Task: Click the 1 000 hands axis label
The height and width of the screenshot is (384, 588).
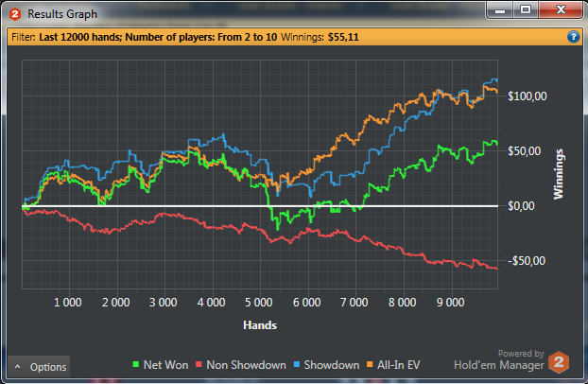Action: (x=68, y=303)
